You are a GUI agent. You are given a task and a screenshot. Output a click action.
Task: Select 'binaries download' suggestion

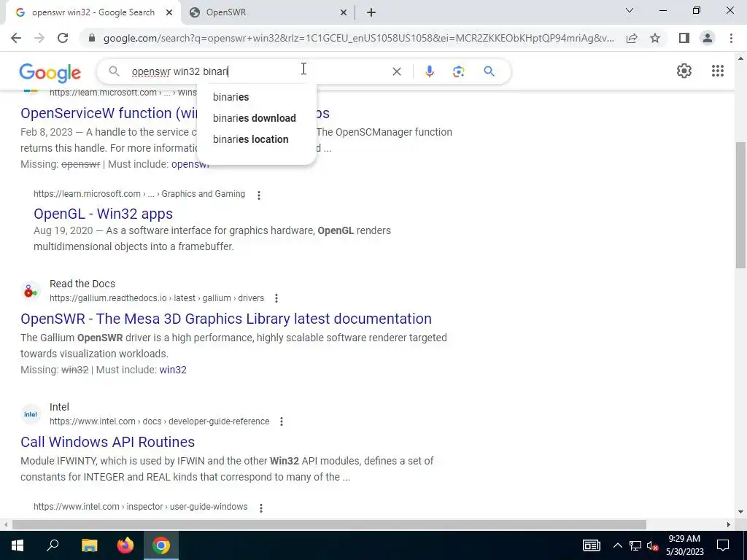(256, 118)
